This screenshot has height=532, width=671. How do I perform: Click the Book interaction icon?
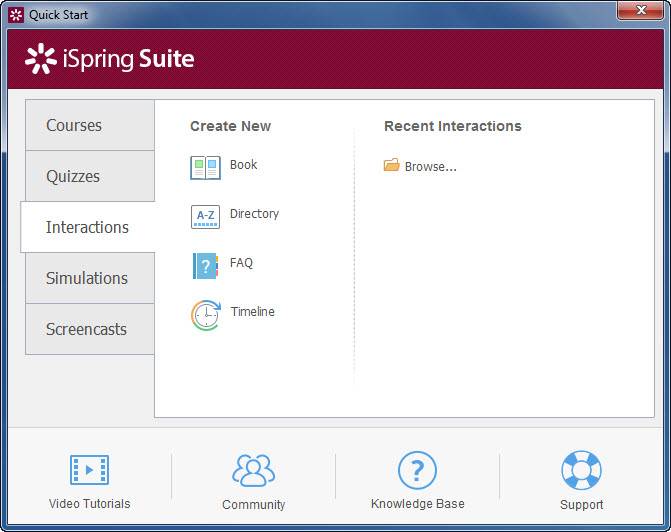click(x=205, y=167)
